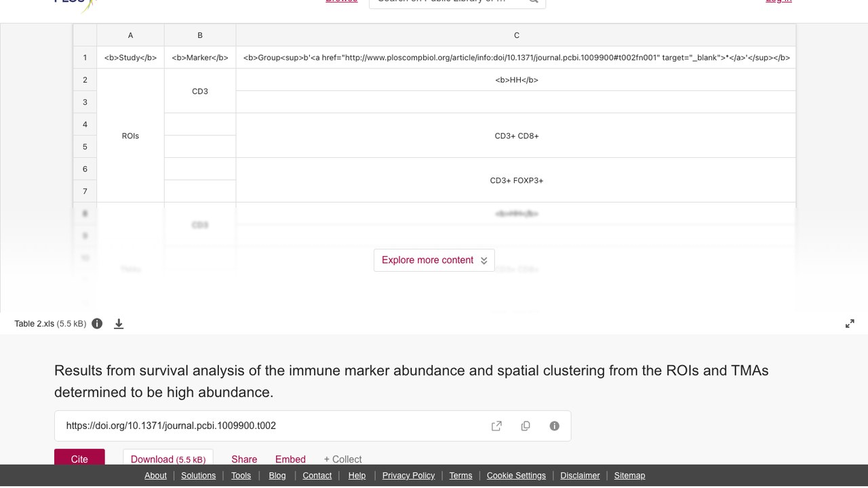Image resolution: width=868 pixels, height=488 pixels.
Task: Click the info icon next to Table 2.xls
Action: [97, 323]
